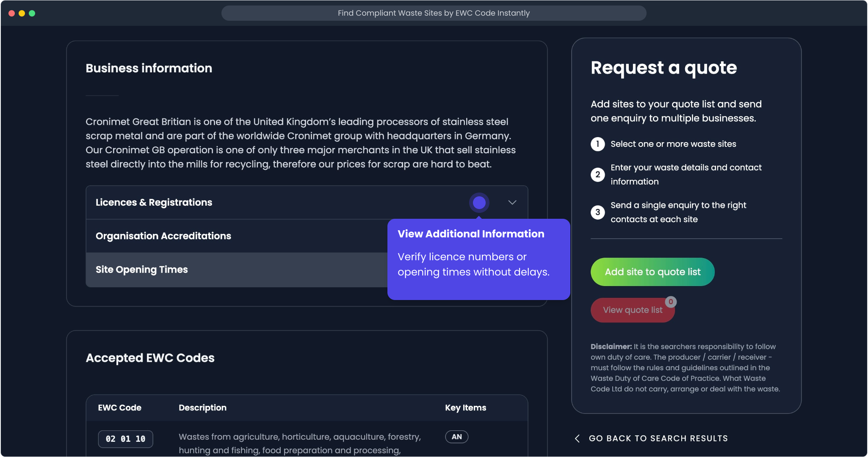Click the EWC Code column header
Image resolution: width=868 pixels, height=457 pixels.
120,408
